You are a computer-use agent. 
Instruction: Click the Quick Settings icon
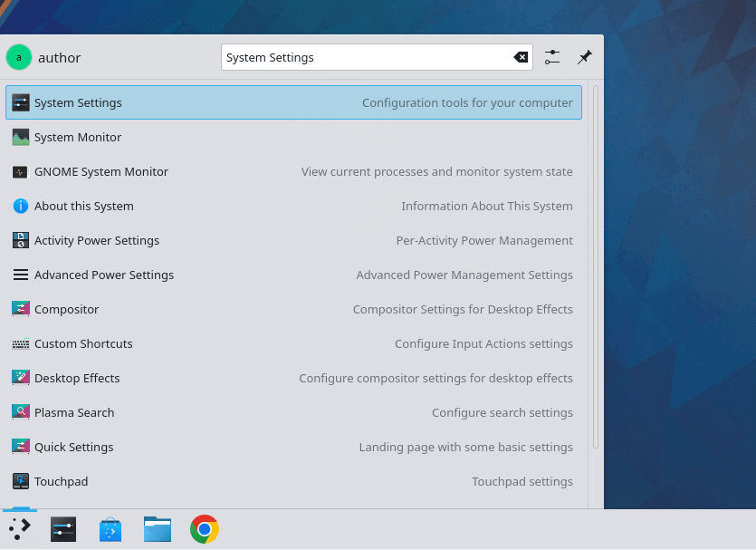[20, 448]
